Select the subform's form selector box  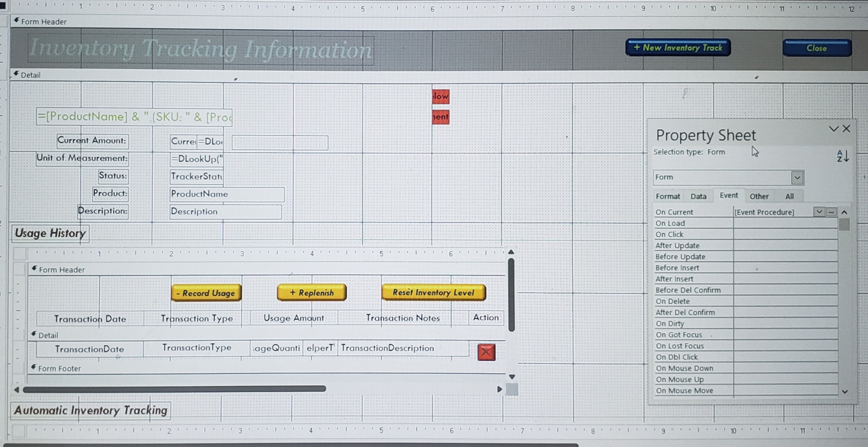click(20, 253)
